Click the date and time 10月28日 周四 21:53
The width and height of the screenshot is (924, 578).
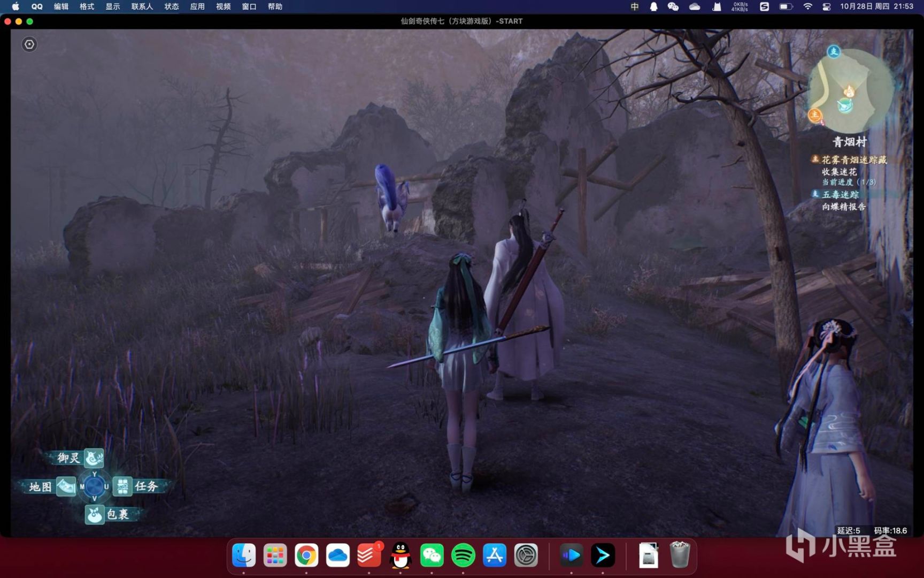(876, 6)
